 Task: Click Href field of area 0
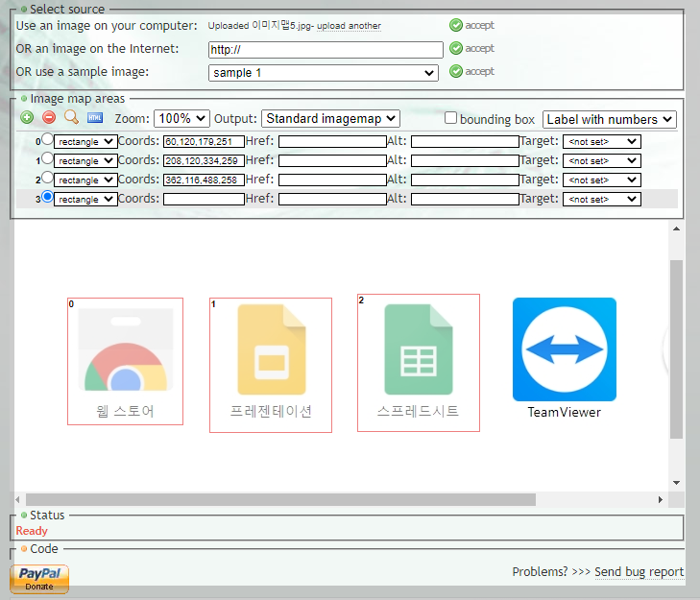coord(332,141)
